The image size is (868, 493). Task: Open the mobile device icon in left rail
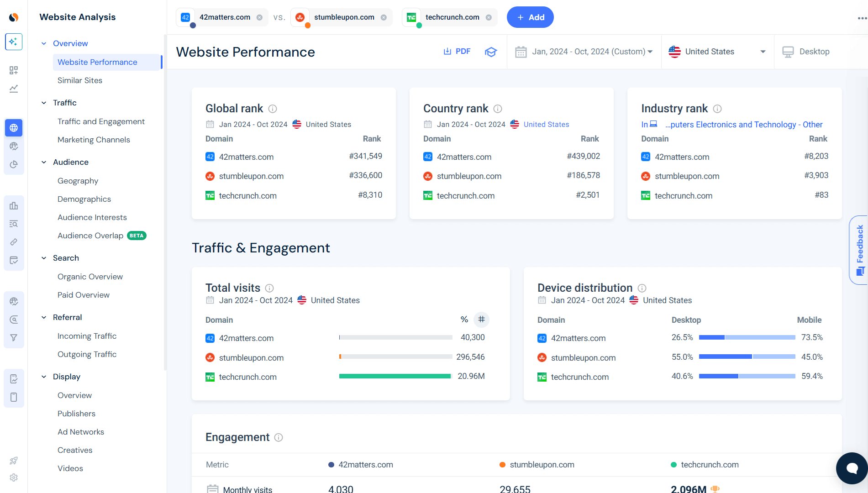coord(14,397)
